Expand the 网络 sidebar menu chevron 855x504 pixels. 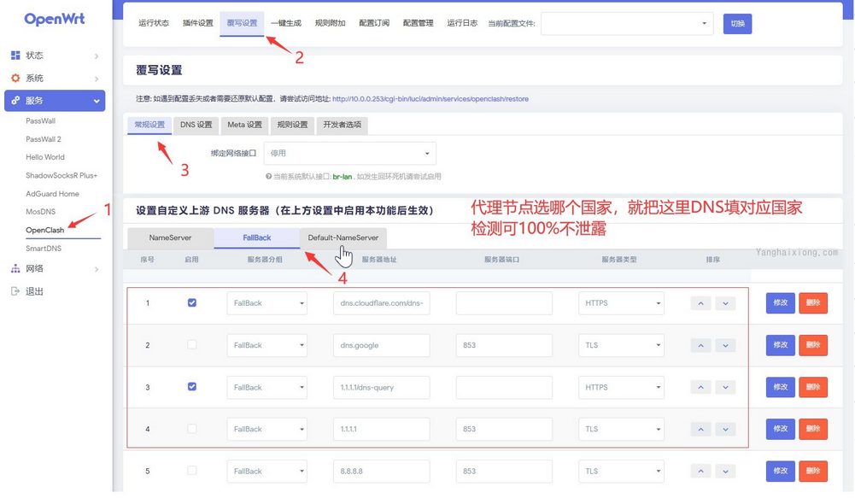pyautogui.click(x=97, y=269)
